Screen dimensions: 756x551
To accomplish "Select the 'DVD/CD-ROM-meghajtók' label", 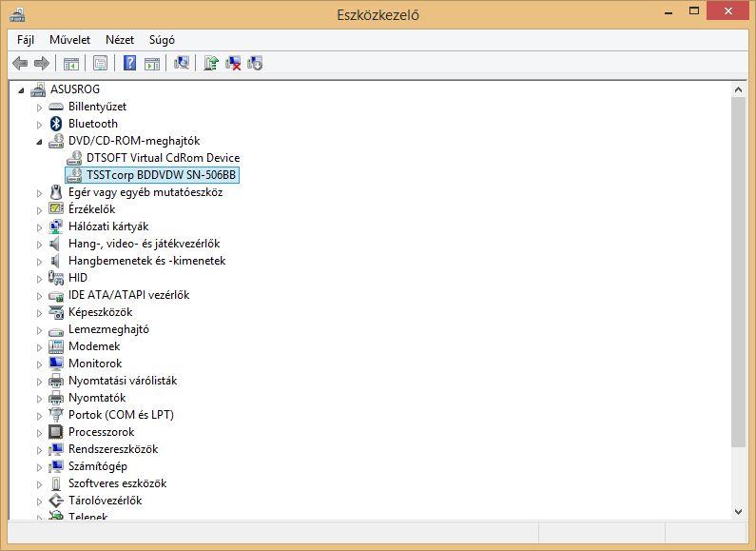I will 134,141.
